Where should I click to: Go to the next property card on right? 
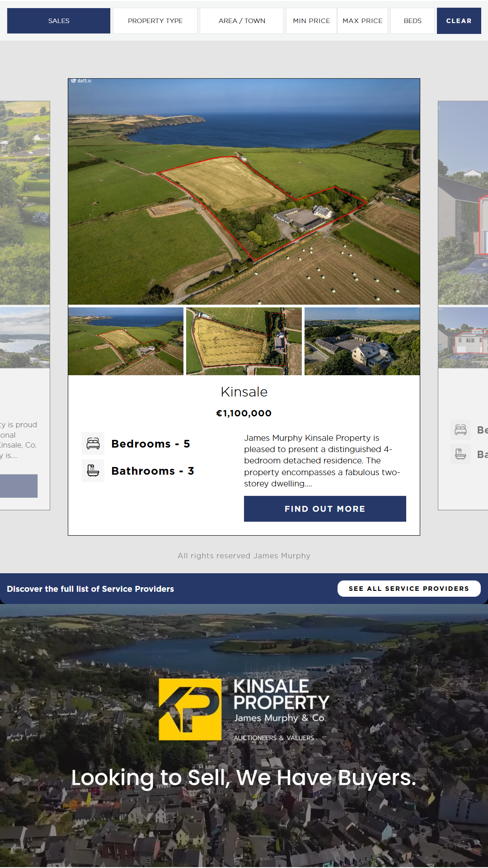(463, 306)
